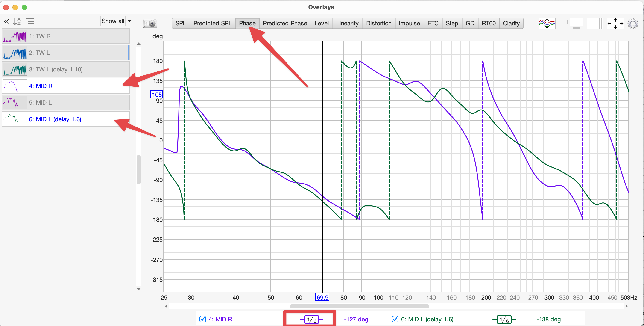The height and width of the screenshot is (326, 644).
Task: Click the sort A-Z measurements icon
Action: tap(17, 21)
